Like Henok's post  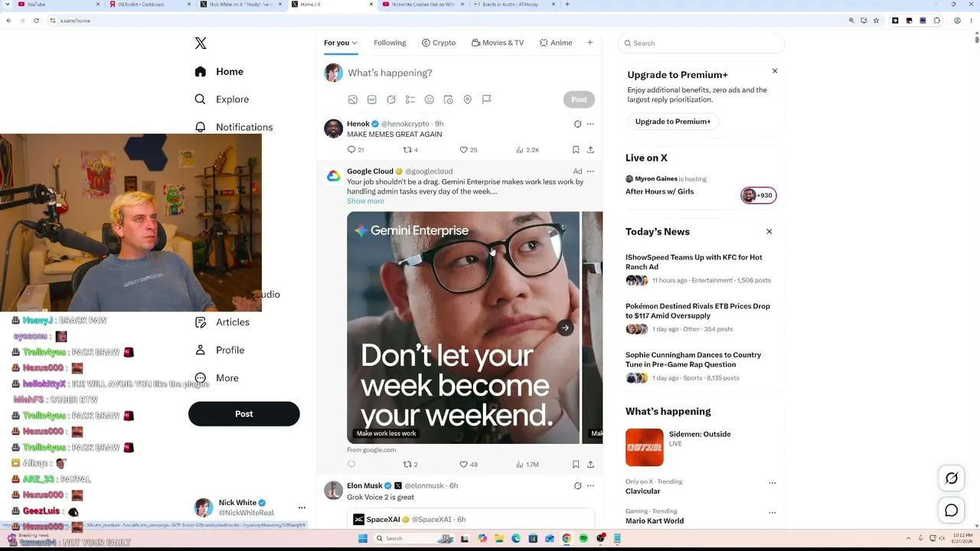click(463, 150)
